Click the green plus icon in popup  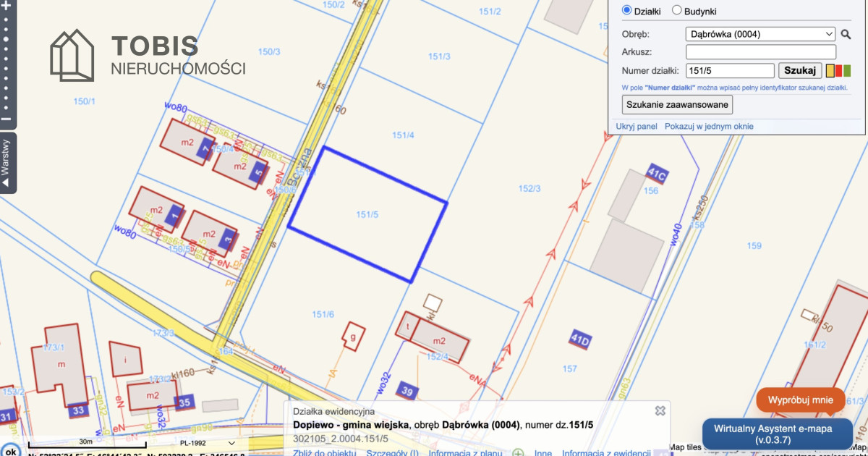coord(518,453)
